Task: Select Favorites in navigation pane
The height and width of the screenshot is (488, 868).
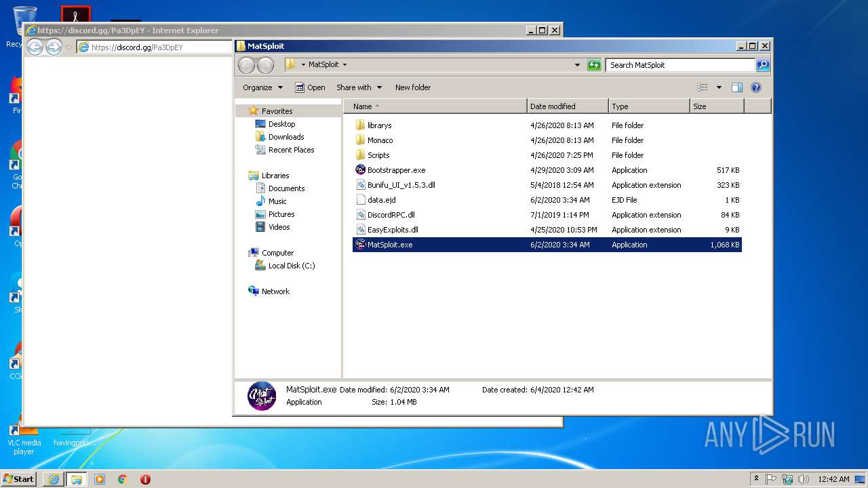Action: pos(277,111)
